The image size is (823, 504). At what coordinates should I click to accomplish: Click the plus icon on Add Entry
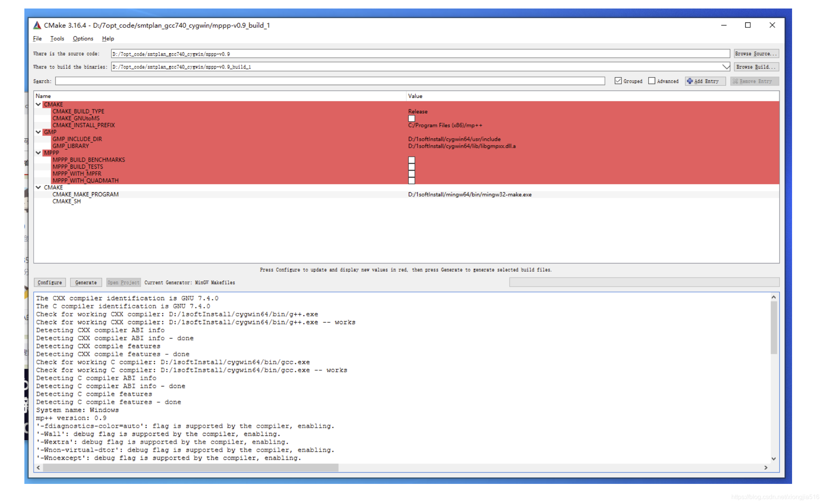coord(690,81)
